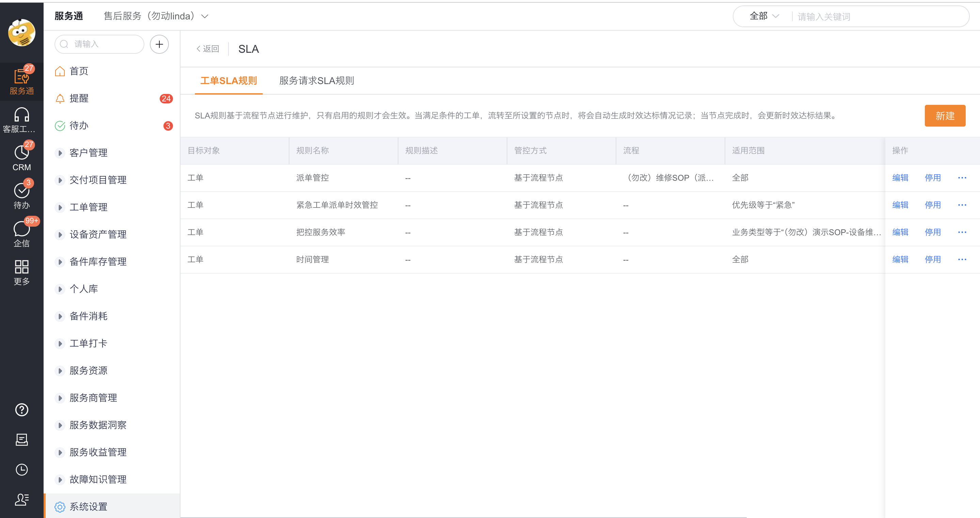
Task: Disable the 派单管控 rule
Action: click(932, 178)
